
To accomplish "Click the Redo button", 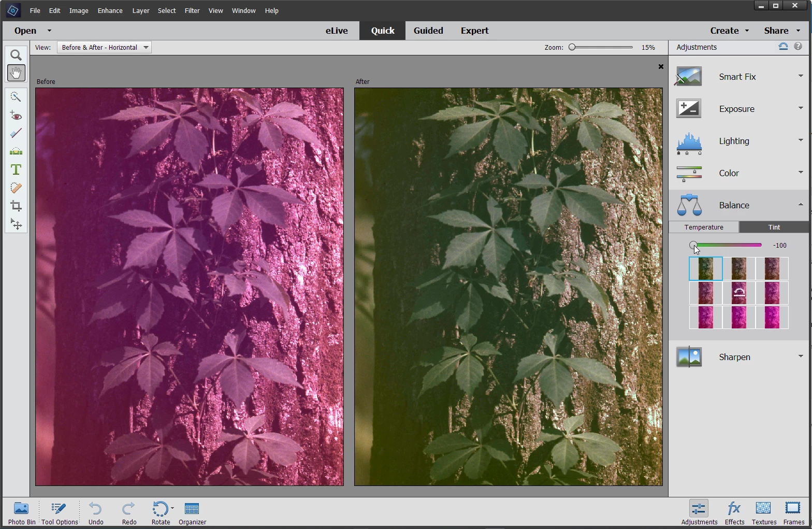I will [129, 513].
